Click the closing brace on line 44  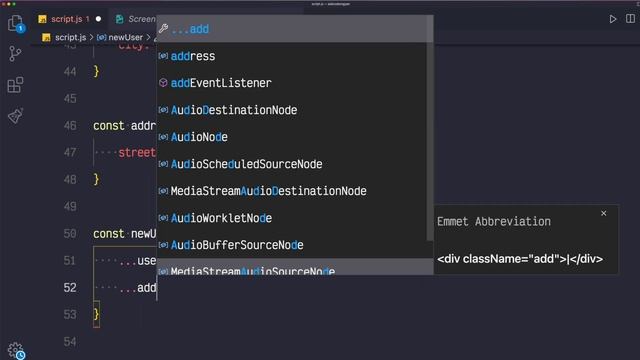96,71
